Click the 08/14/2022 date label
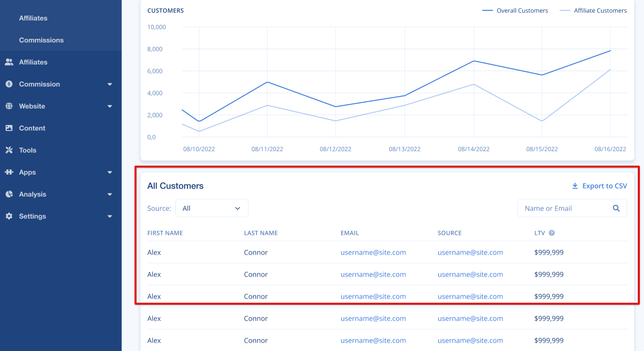The image size is (644, 351). (474, 149)
